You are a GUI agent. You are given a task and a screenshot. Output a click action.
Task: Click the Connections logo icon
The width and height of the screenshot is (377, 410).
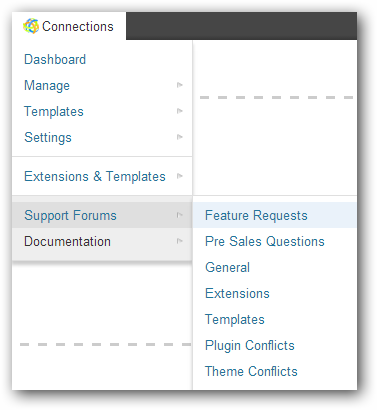31,26
